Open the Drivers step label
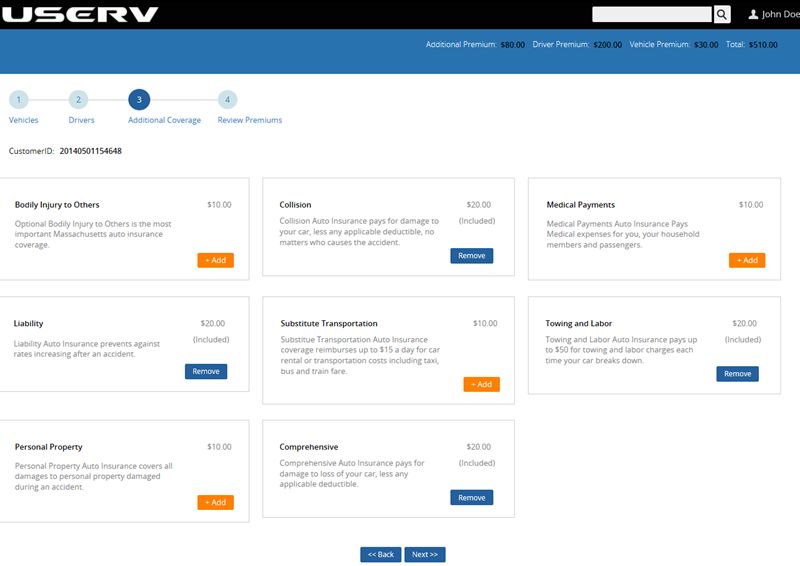This screenshot has height=566, width=800. (82, 120)
